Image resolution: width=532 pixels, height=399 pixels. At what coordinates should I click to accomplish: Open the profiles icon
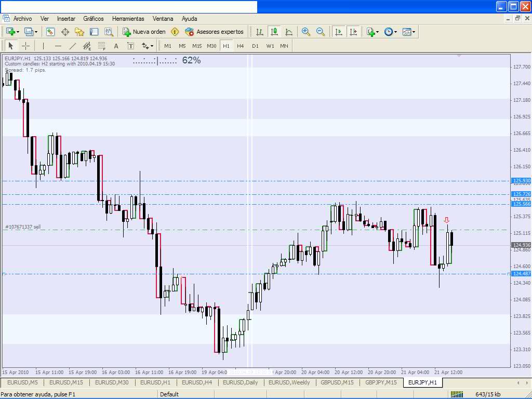coord(29,32)
